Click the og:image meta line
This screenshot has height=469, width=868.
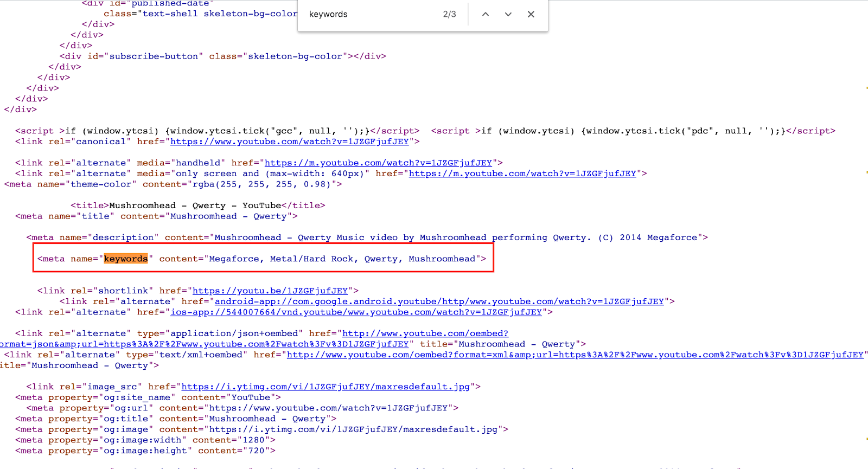coord(262,429)
